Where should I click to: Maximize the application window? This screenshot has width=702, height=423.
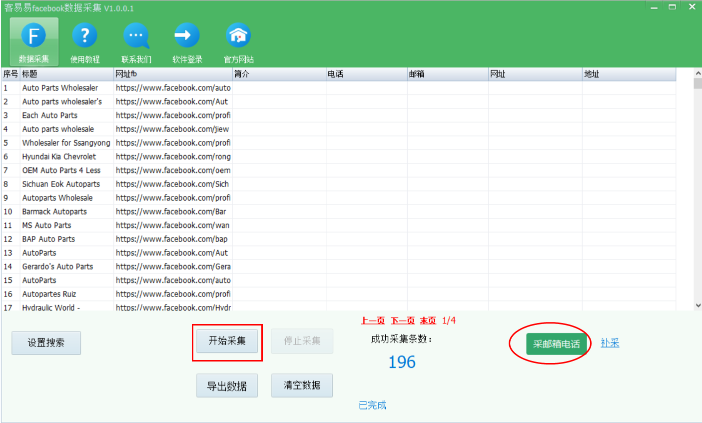point(672,7)
